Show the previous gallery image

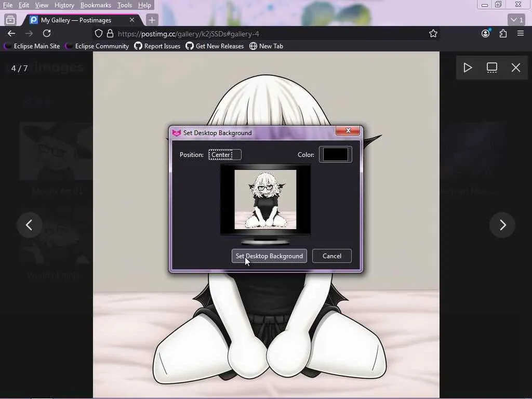point(30,225)
